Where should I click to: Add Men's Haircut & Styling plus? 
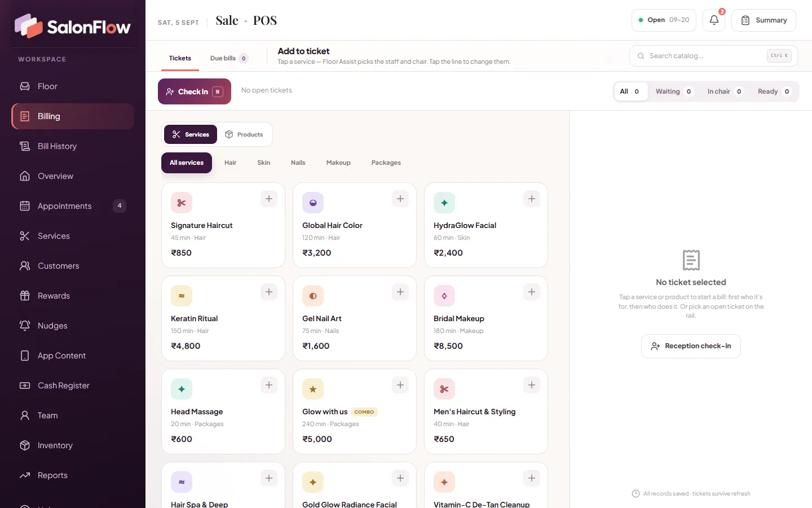coord(532,385)
